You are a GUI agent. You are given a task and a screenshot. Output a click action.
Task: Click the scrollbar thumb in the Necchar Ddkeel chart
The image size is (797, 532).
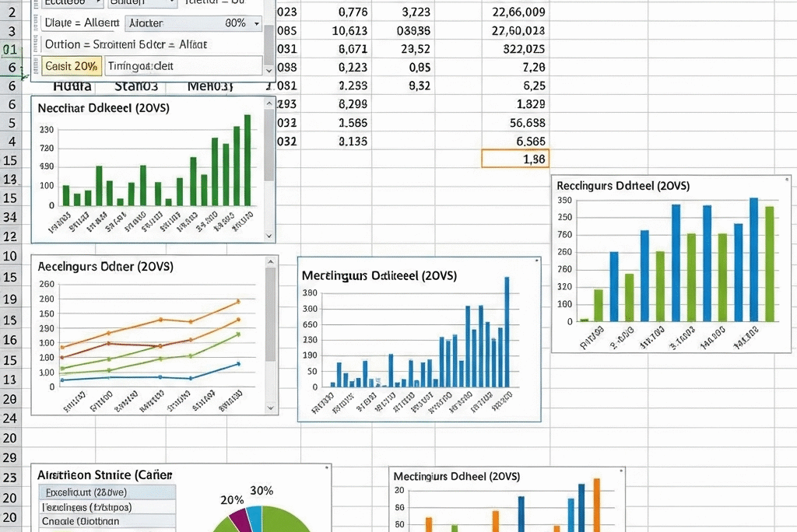click(269, 145)
